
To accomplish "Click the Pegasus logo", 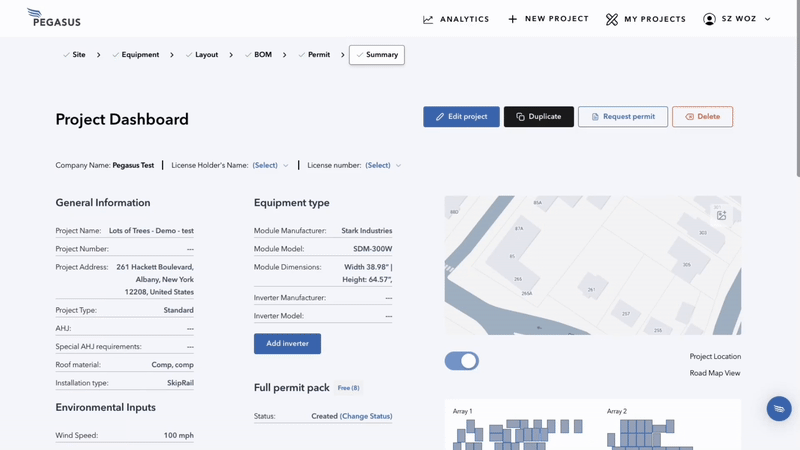I will [x=54, y=18].
